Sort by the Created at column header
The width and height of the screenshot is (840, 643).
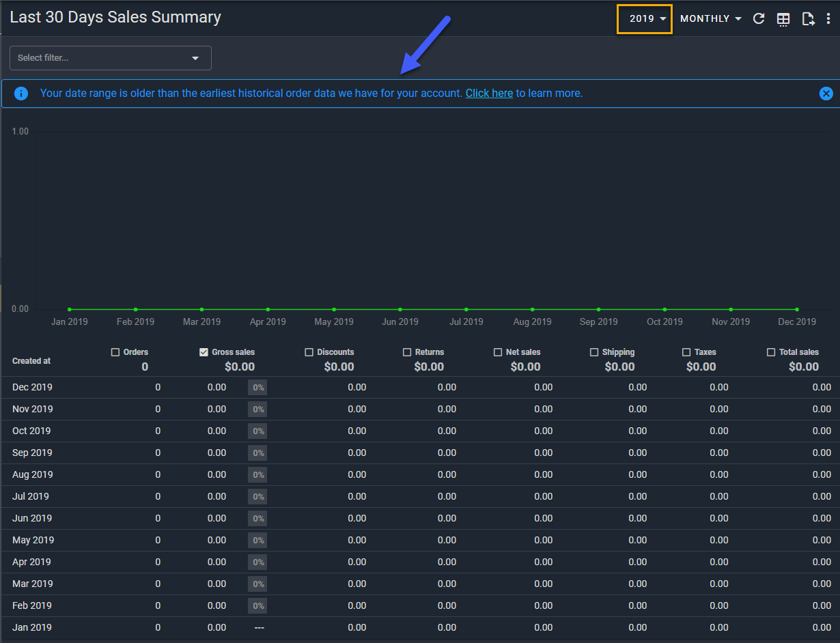coord(31,361)
